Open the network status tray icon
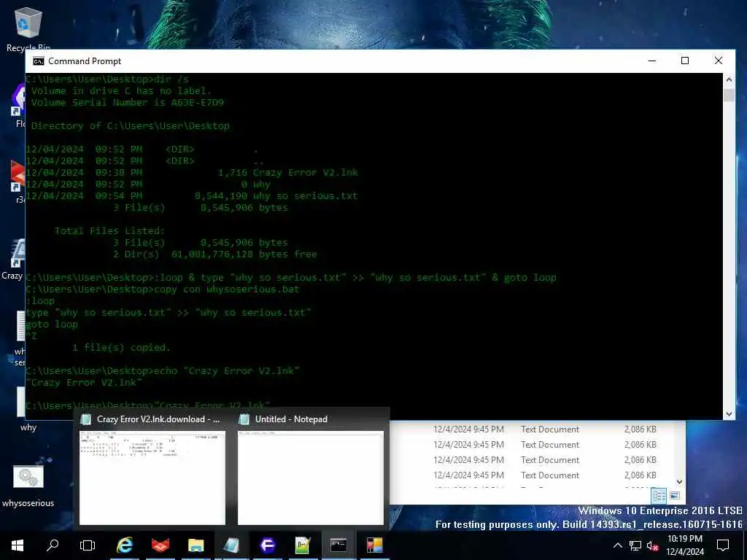This screenshot has height=560, width=747. pos(635,545)
